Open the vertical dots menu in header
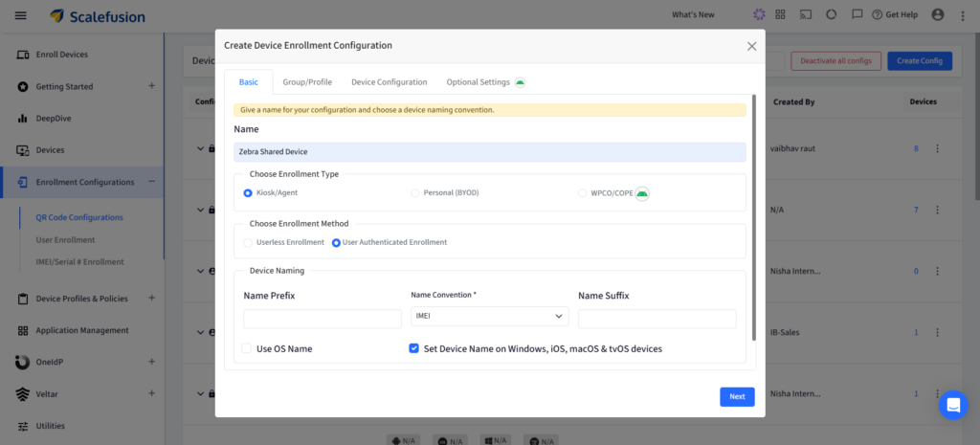This screenshot has width=980, height=445. point(963,15)
